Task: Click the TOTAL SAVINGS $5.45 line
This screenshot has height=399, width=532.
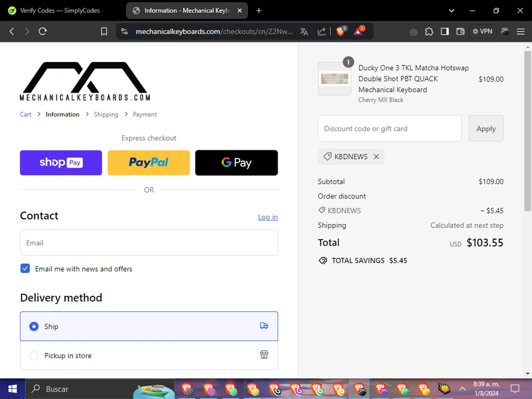Action: pos(362,261)
